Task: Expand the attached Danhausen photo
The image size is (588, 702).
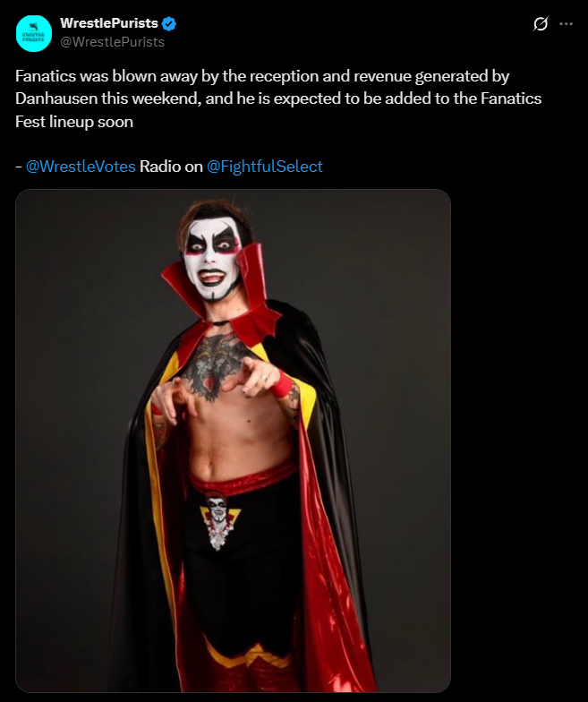Action: coord(233,441)
